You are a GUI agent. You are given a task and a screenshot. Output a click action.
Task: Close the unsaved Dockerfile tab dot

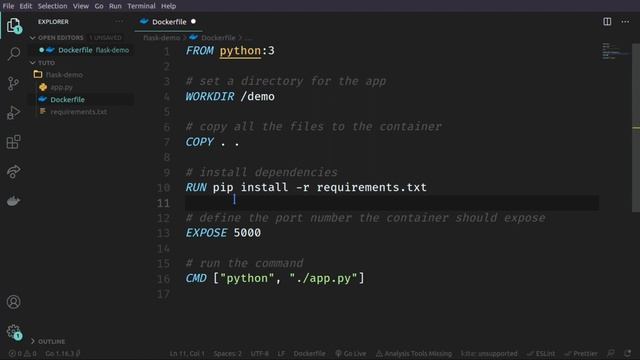click(x=193, y=22)
